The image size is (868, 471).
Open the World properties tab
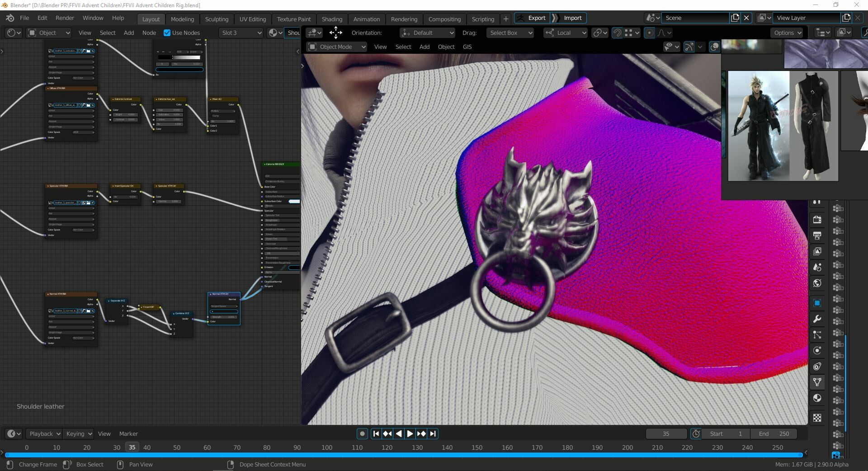coord(817,283)
